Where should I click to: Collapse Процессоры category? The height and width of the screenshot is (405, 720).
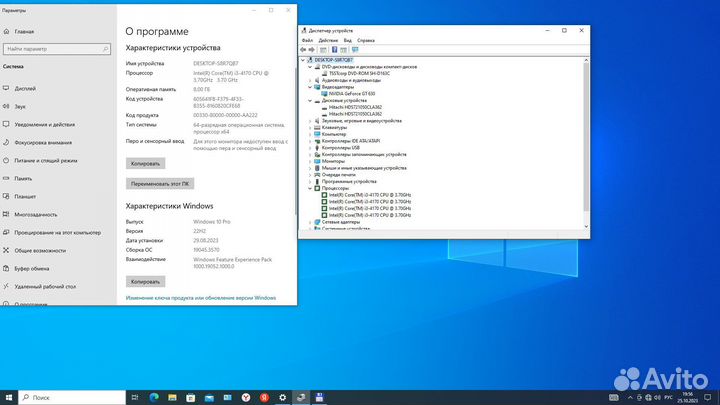pos(310,188)
